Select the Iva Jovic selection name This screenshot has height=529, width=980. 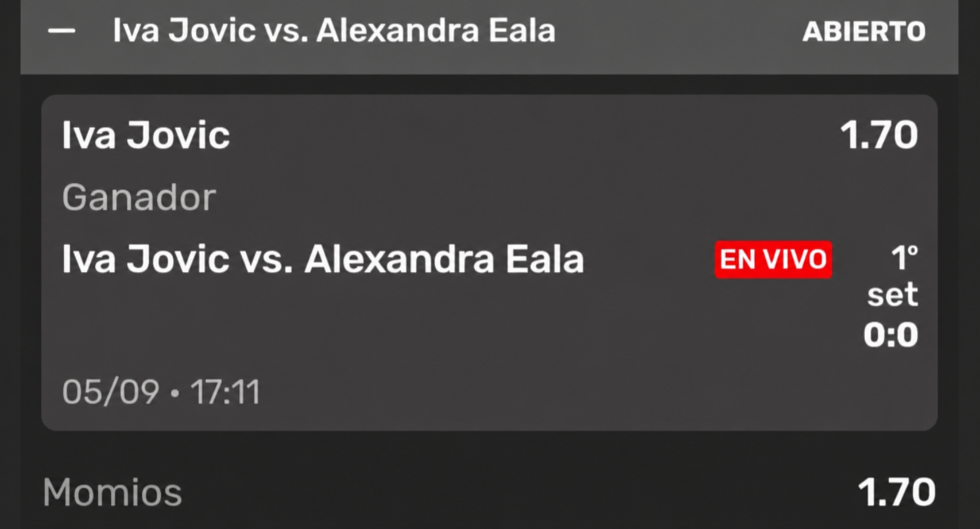[x=146, y=136]
